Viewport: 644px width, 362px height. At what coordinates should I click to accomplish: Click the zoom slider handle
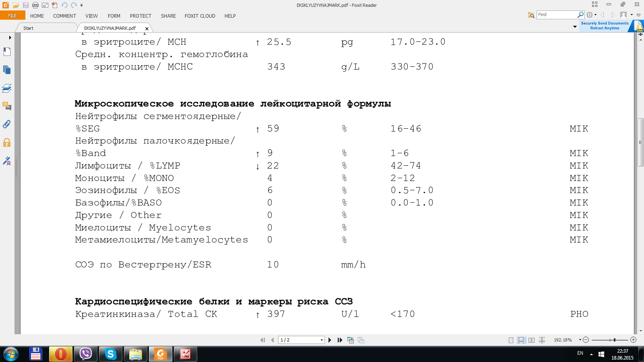tap(615, 340)
